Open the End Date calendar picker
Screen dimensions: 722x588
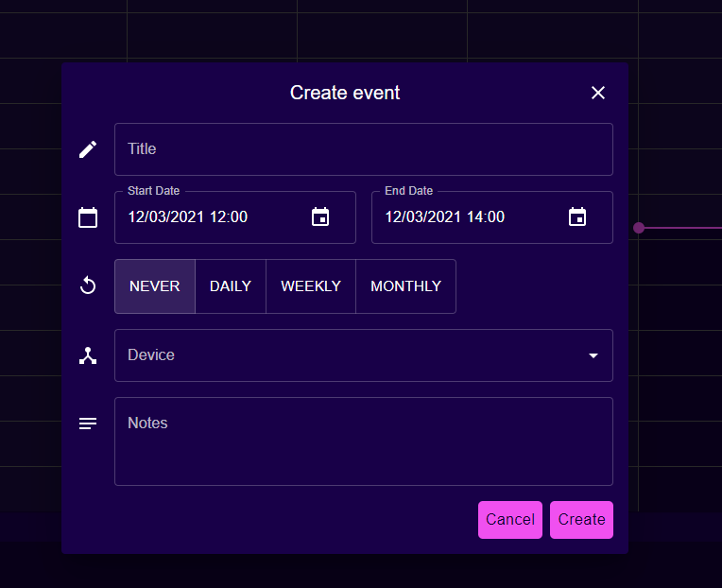point(577,216)
